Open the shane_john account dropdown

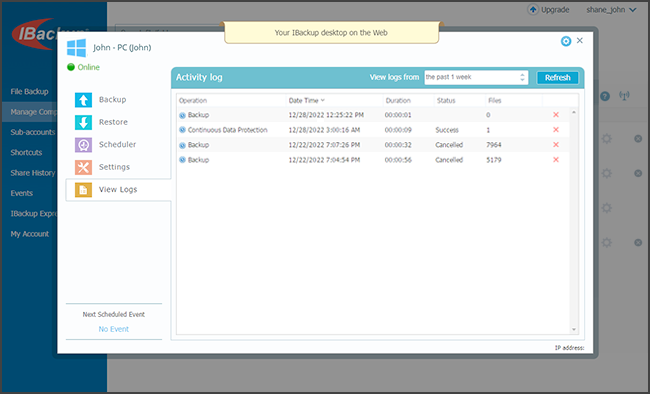click(611, 10)
